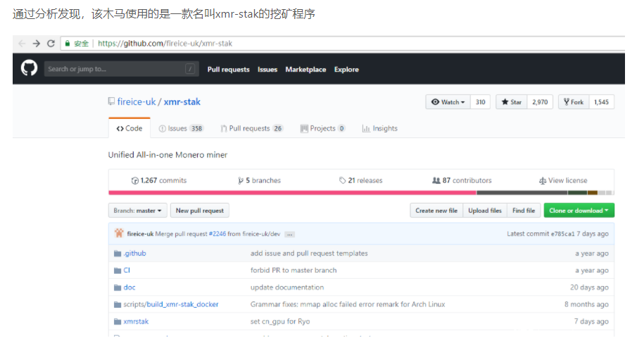
Task: Open 'forbid PR to master branch' commit
Action: point(293,270)
